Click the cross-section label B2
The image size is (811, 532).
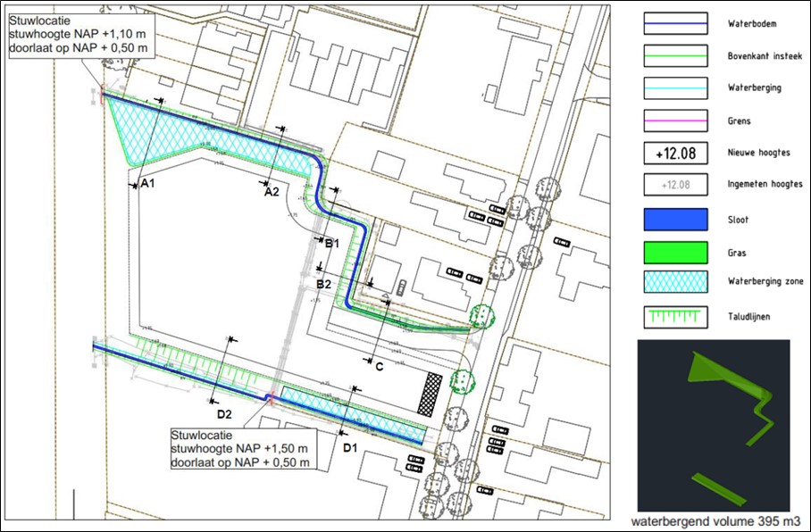[x=324, y=284]
